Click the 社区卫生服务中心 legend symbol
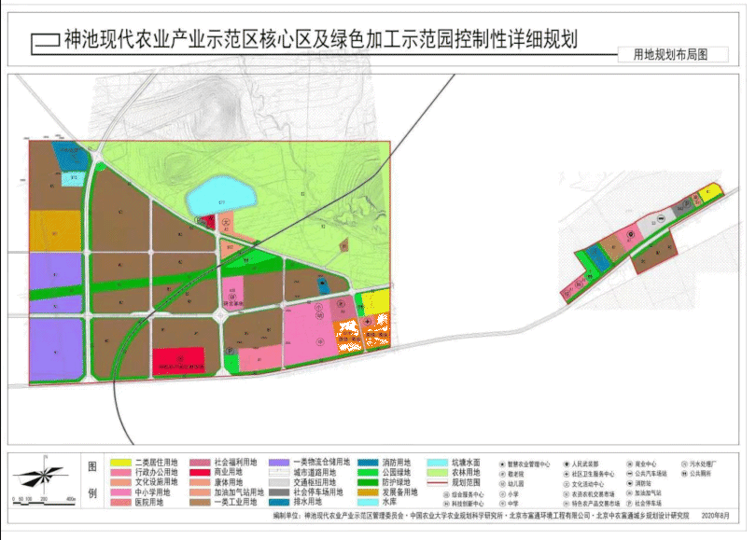 coord(567,474)
